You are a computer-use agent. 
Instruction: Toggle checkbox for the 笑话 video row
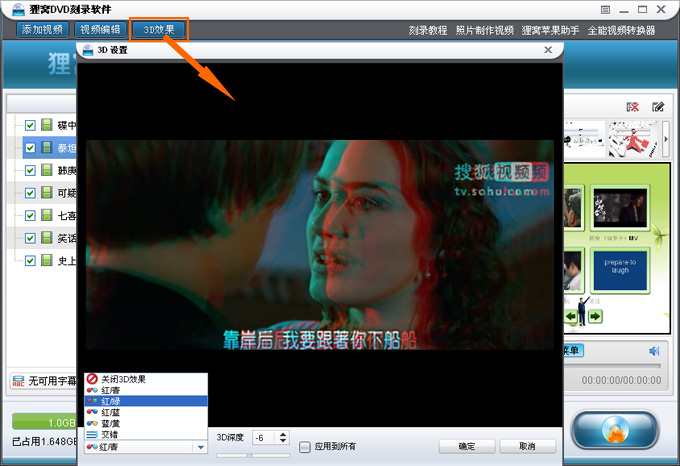(x=30, y=238)
